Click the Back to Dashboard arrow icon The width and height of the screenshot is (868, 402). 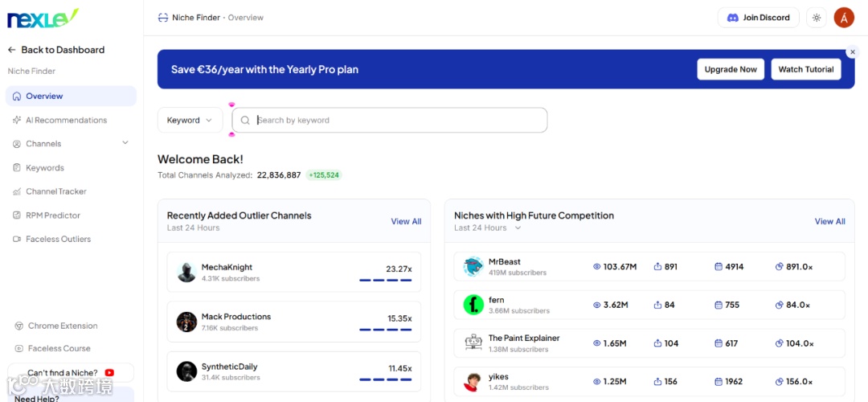[x=11, y=50]
